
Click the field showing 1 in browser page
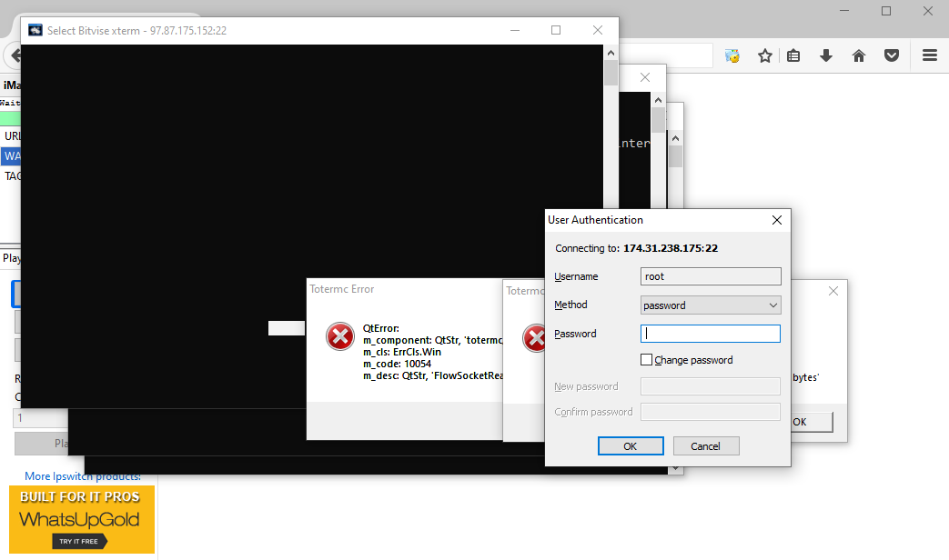point(40,418)
